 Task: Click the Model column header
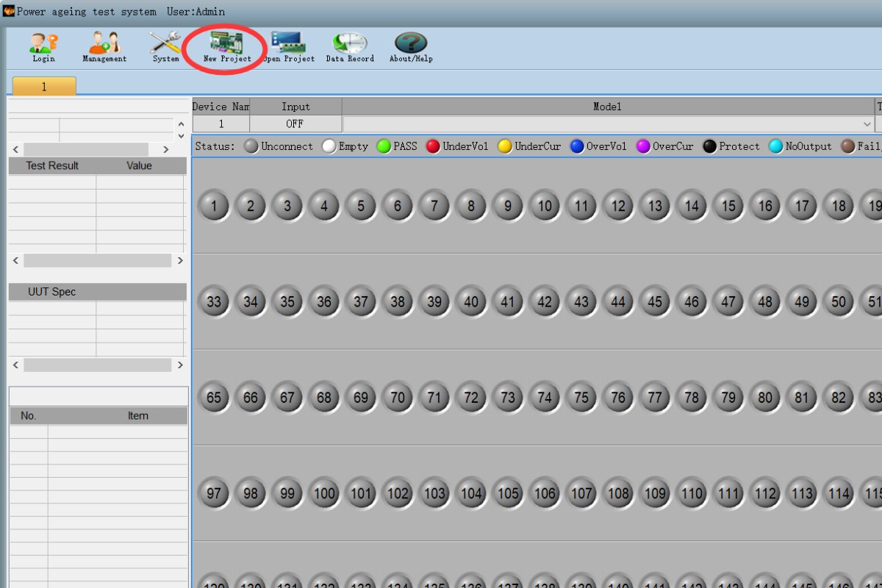[608, 107]
